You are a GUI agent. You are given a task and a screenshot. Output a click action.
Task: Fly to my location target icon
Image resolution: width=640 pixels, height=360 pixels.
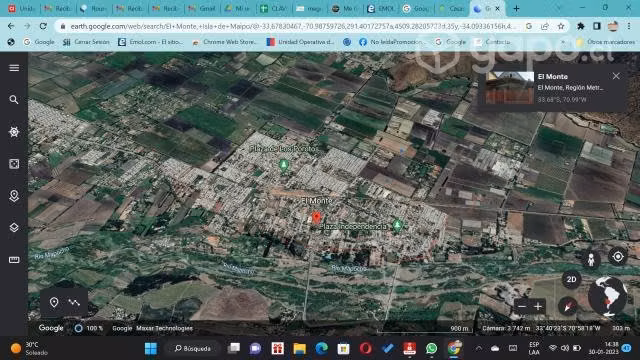coord(618,257)
